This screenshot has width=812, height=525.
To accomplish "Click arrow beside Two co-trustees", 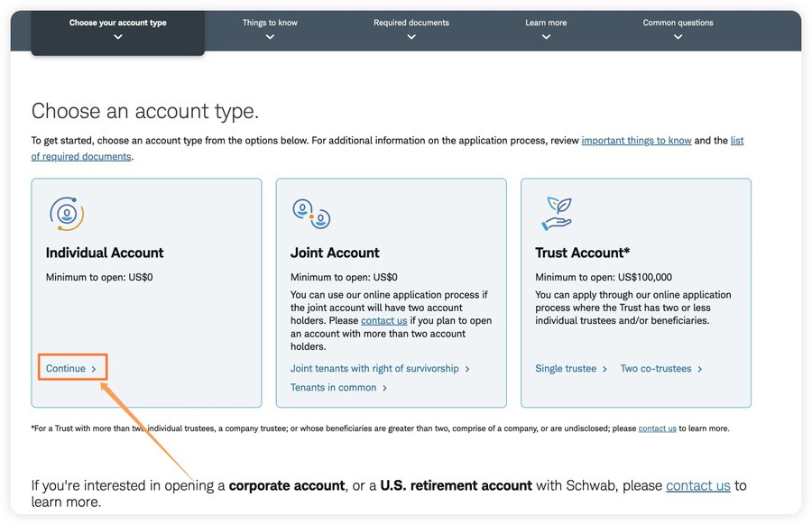I will 699,369.
